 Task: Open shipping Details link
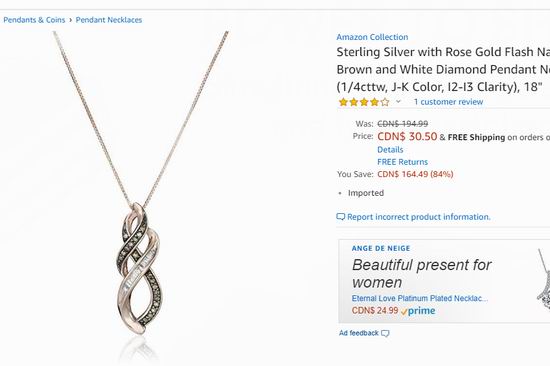pos(390,149)
